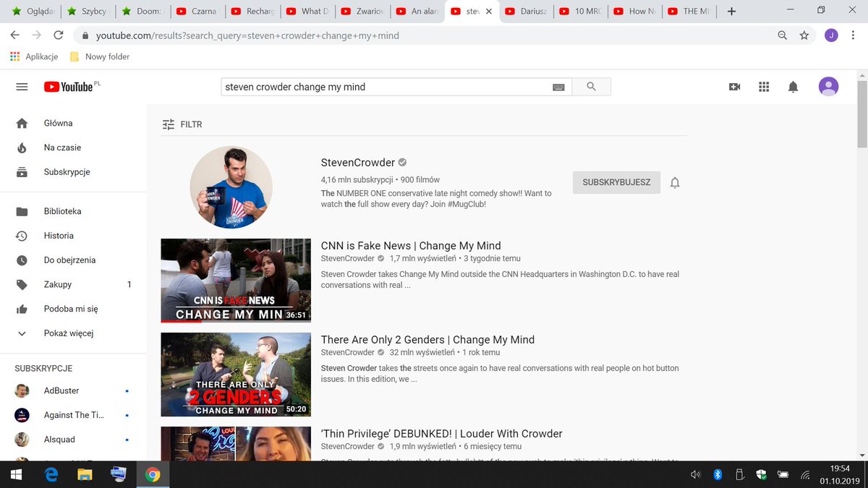Open the YouTube apps grid icon

click(x=764, y=87)
